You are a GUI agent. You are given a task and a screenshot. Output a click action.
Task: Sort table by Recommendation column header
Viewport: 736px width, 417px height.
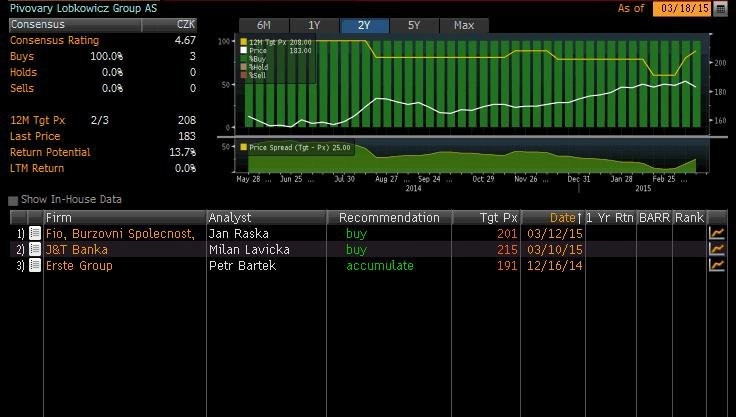389,217
